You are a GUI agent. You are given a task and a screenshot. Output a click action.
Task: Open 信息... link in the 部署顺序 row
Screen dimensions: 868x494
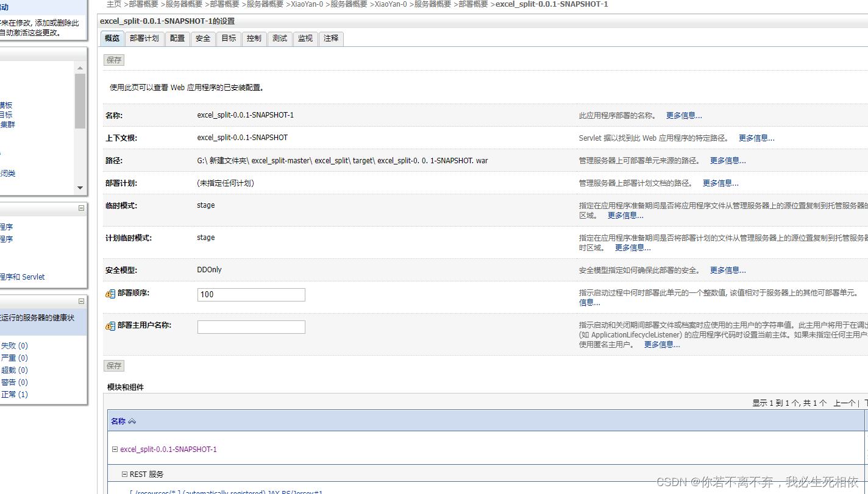tap(589, 302)
